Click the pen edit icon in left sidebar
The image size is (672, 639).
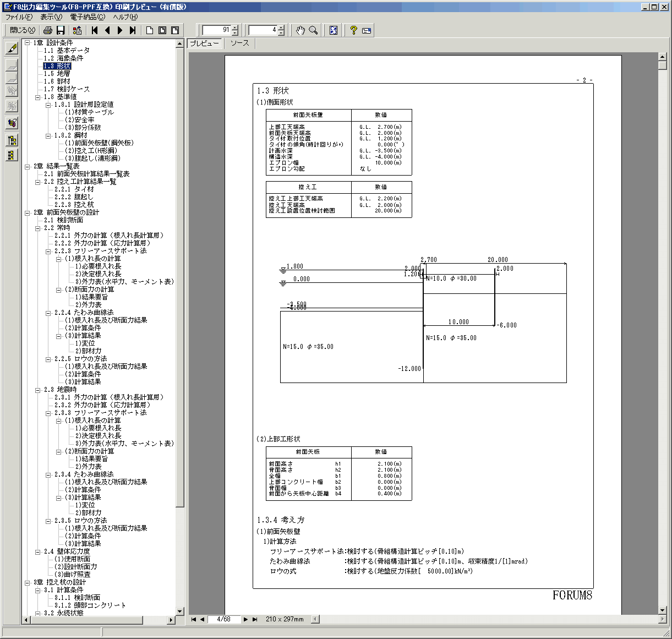point(12,48)
